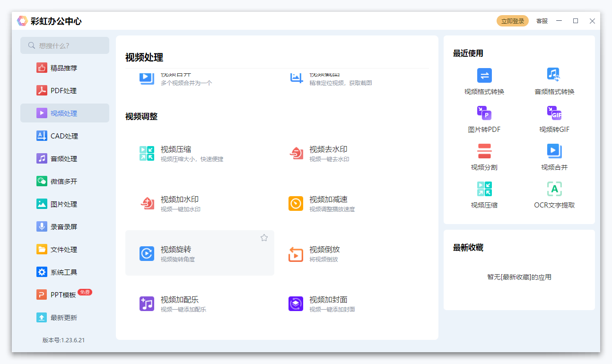Open the CAD处理 sidebar category
Viewport: 612px width, 364px height.
pyautogui.click(x=65, y=136)
